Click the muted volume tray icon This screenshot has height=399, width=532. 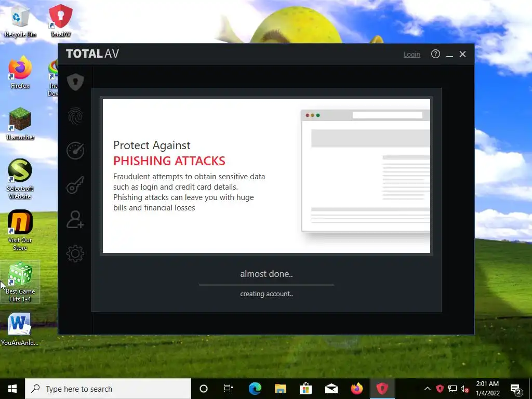click(465, 389)
